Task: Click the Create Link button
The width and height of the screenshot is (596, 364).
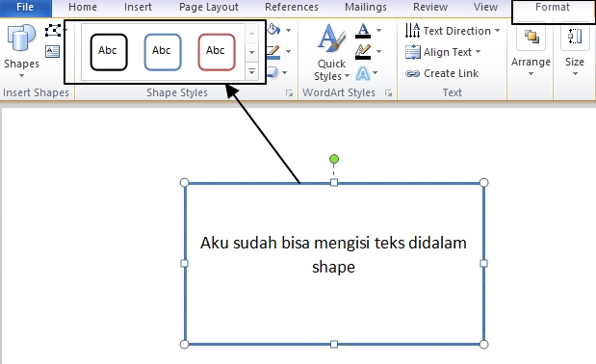Action: click(442, 73)
